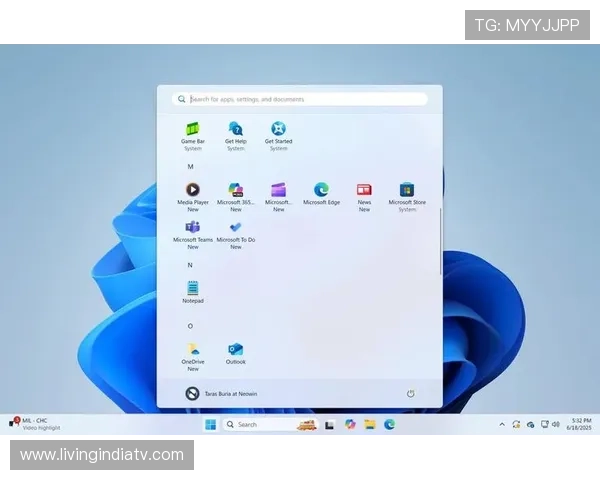Open Microsoft Edge in the Start menu

[x=321, y=191]
